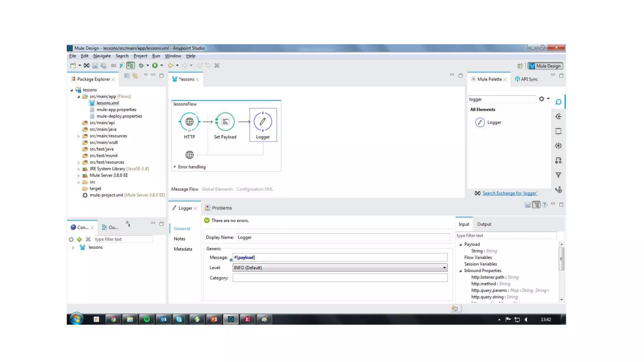Viewport: 644px width, 362px height.
Task: Click Logger element in Mule Palette
Action: pyautogui.click(x=494, y=123)
